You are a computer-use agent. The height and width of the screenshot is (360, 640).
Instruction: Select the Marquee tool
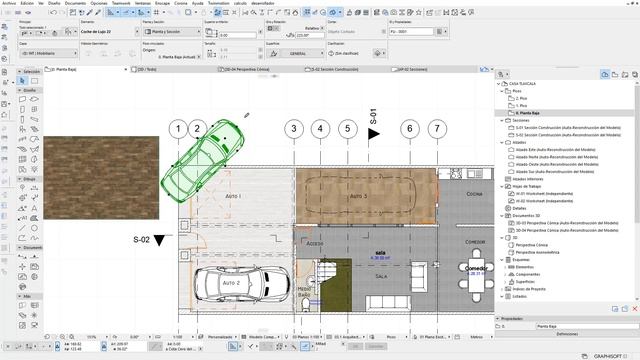(35, 81)
